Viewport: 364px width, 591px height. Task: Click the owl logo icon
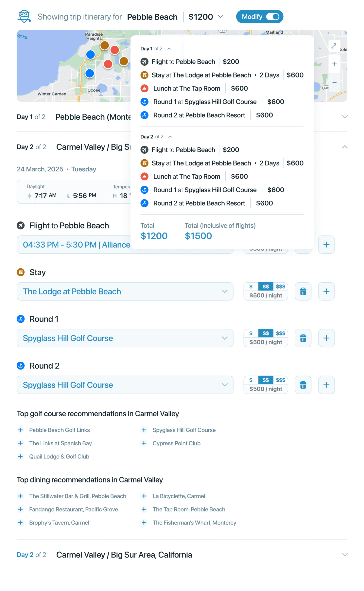click(24, 16)
